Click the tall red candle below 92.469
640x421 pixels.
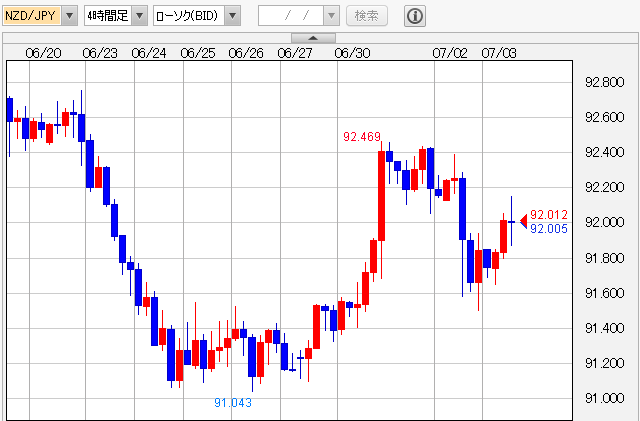(x=381, y=196)
